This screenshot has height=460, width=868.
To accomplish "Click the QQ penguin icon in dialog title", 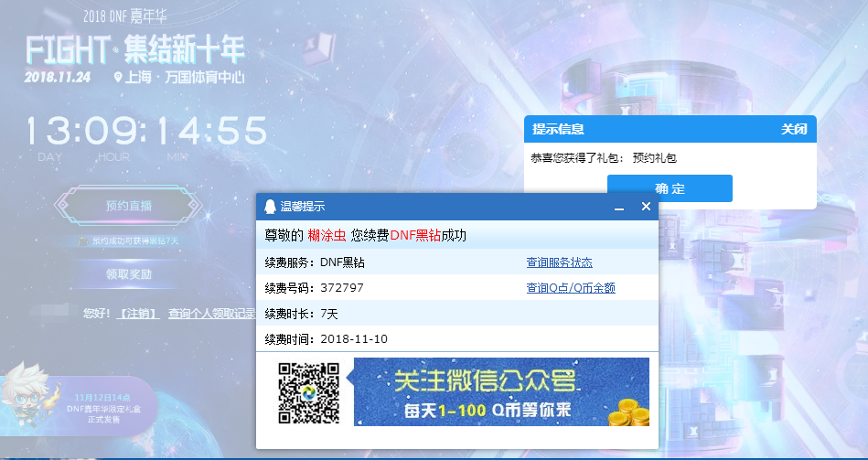I will (270, 207).
